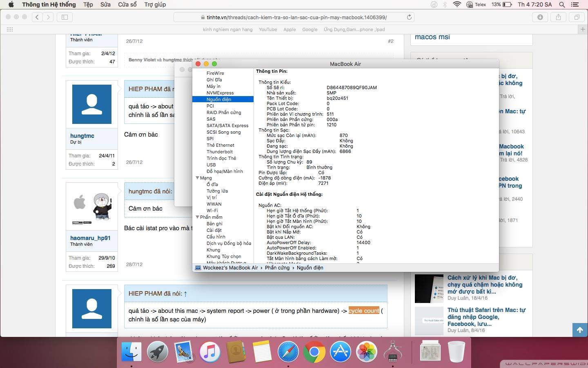The width and height of the screenshot is (588, 368).
Task: Open Google bookmark in favorites bar
Action: coord(310,29)
